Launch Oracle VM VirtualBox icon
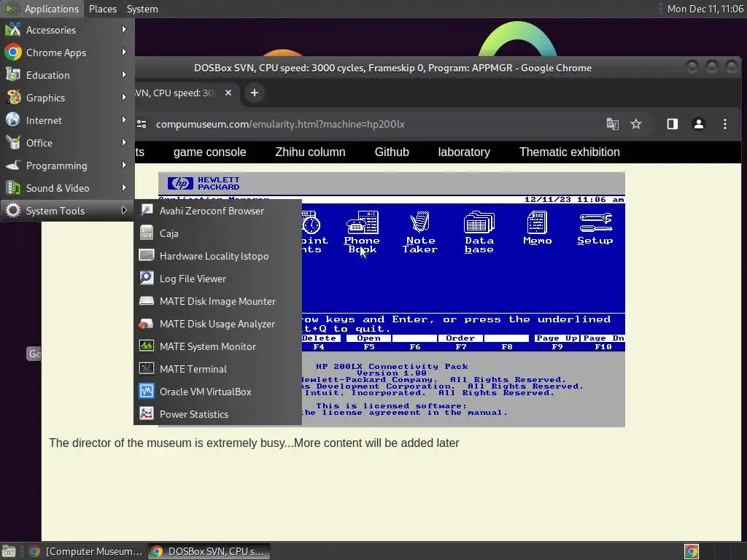The image size is (747, 560). pos(146,392)
